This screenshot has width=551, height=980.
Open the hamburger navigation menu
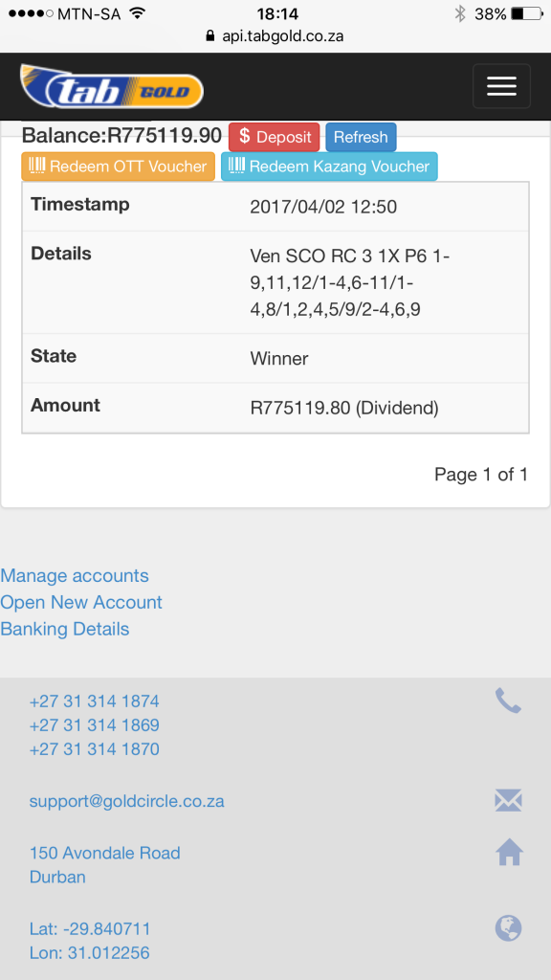[501, 86]
